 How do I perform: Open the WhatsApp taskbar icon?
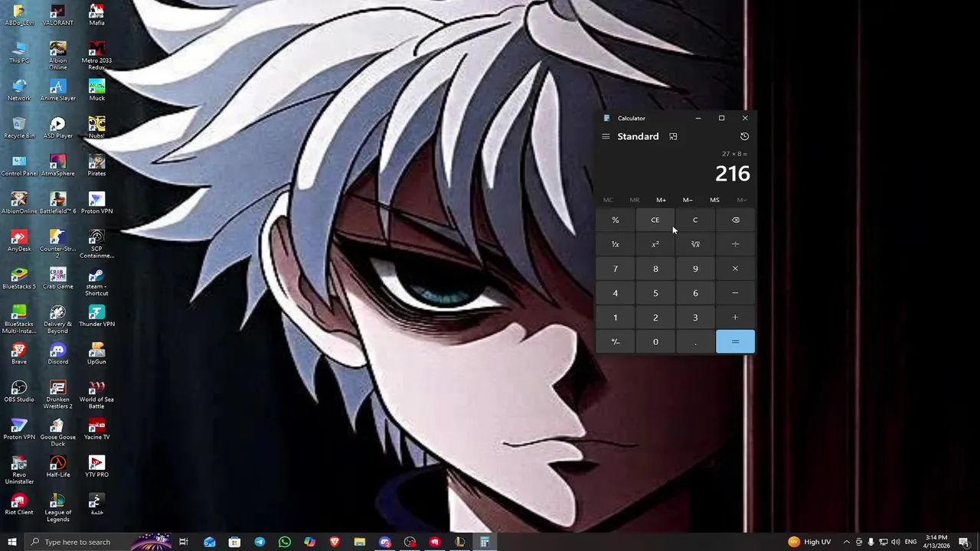coord(285,542)
